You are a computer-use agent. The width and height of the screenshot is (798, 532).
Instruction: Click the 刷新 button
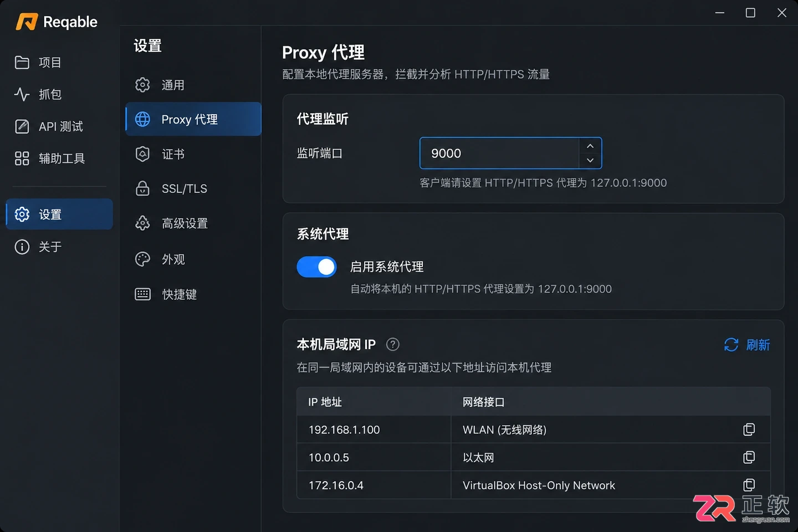point(747,345)
